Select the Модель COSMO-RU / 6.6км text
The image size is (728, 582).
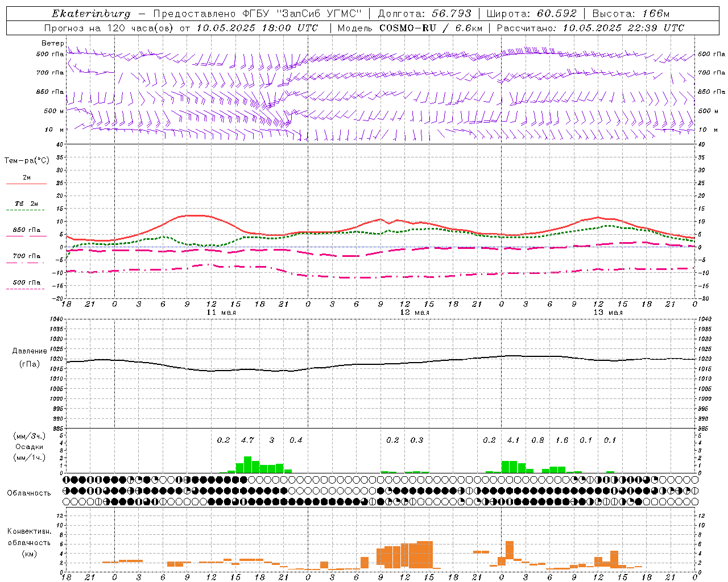pyautogui.click(x=410, y=28)
